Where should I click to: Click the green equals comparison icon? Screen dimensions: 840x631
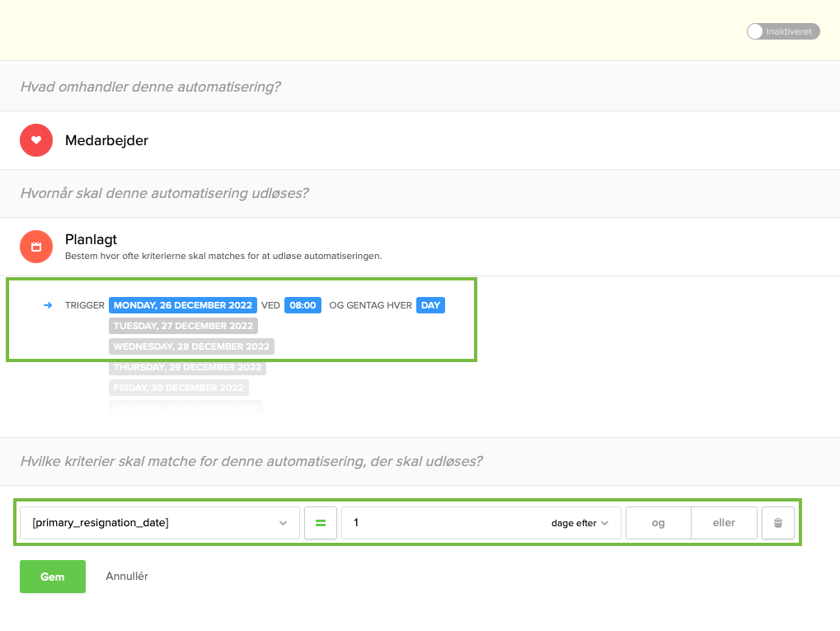(x=320, y=522)
